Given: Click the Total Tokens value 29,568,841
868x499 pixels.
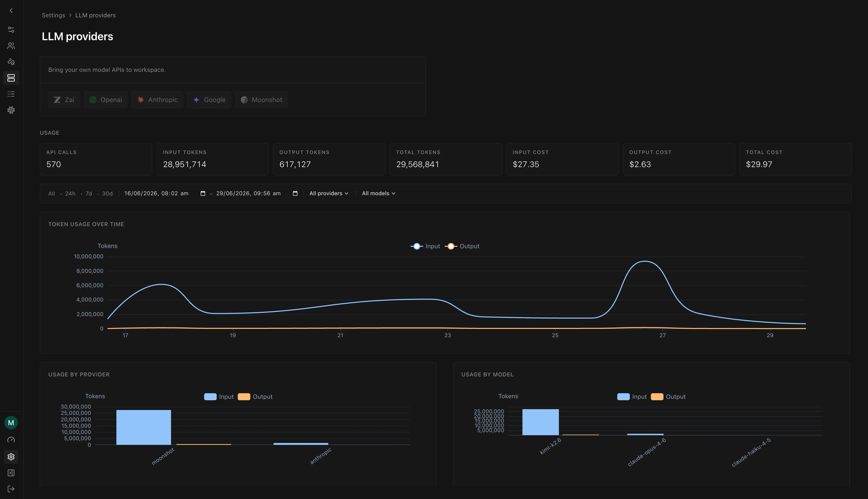Looking at the screenshot, I should (418, 164).
